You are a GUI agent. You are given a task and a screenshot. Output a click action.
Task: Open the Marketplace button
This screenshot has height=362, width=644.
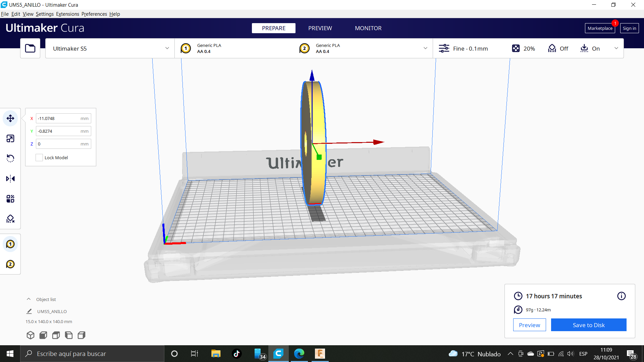click(x=600, y=28)
